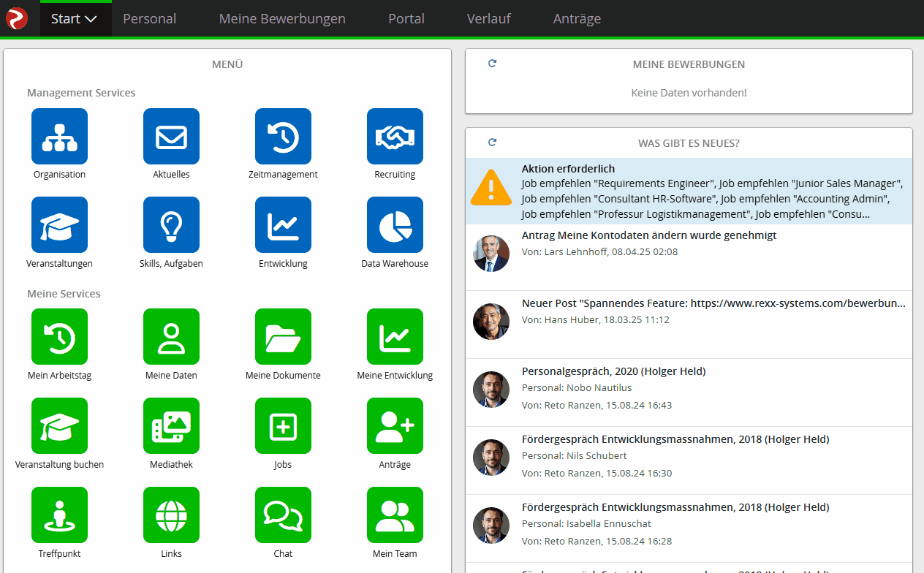Click 'Von: Reto Ranzen, 15.08.24 16:28' text
The image size is (924, 573).
(597, 542)
